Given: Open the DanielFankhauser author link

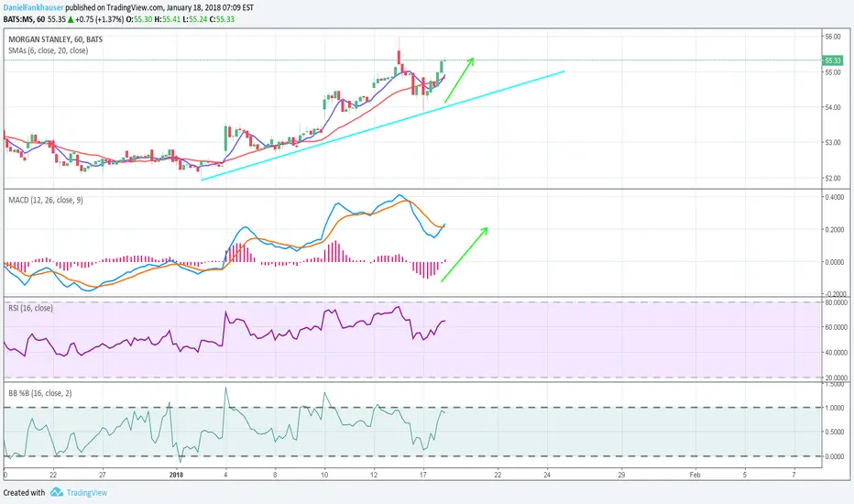Looking at the screenshot, I should (33, 8).
